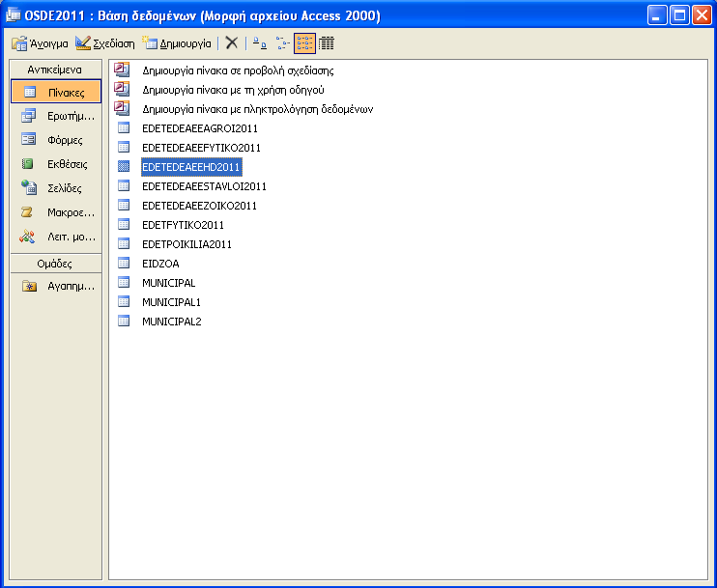Click table icon beside EDETEDEAEEZOIKO2011
Image resolution: width=717 pixels, height=588 pixels.
(124, 205)
